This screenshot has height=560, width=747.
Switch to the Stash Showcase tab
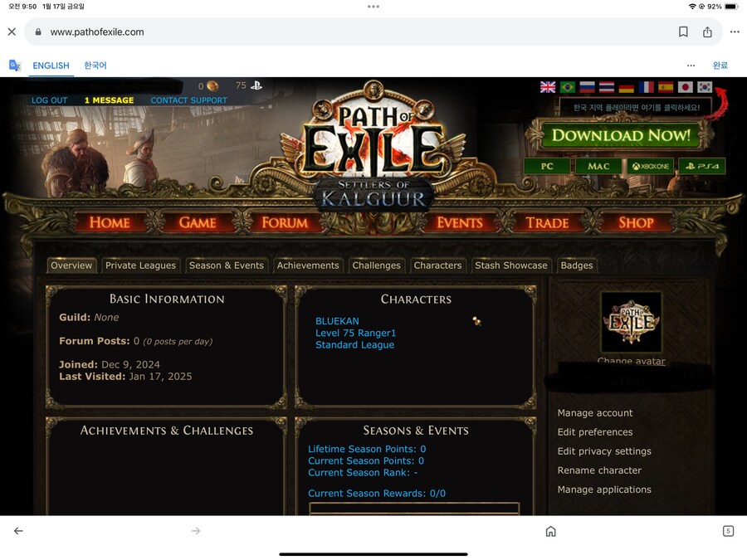510,265
